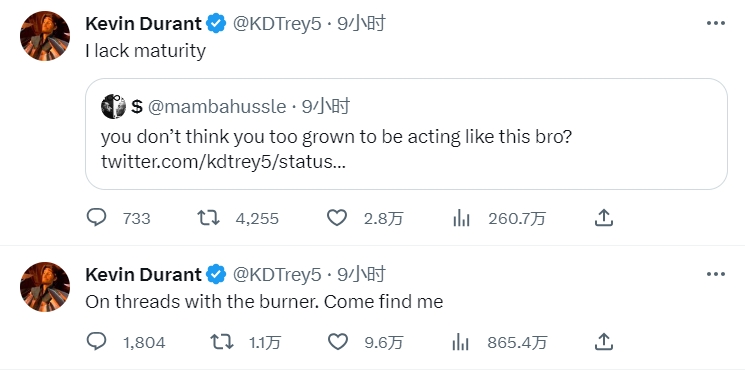Open more options menu on second tweet

click(x=716, y=274)
